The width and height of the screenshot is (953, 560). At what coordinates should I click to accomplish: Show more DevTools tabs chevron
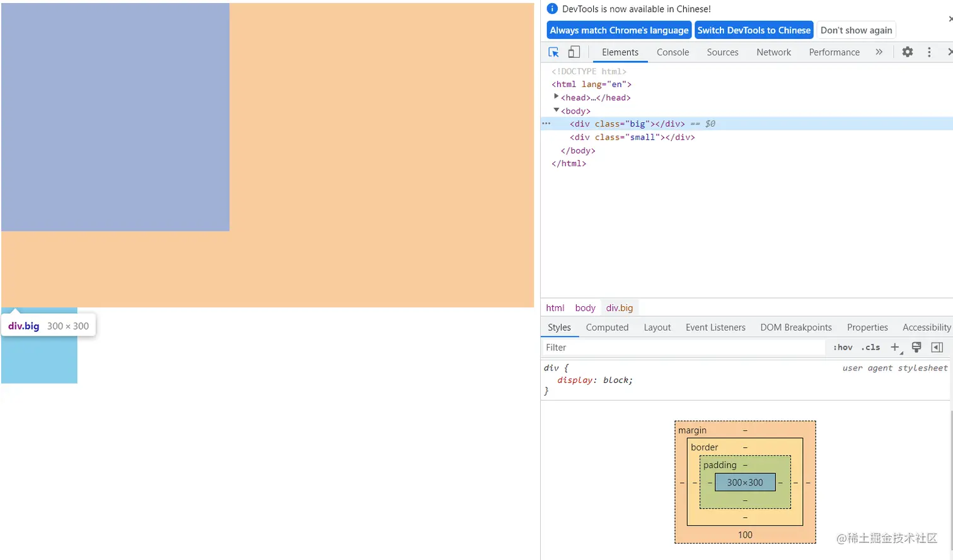click(x=879, y=52)
